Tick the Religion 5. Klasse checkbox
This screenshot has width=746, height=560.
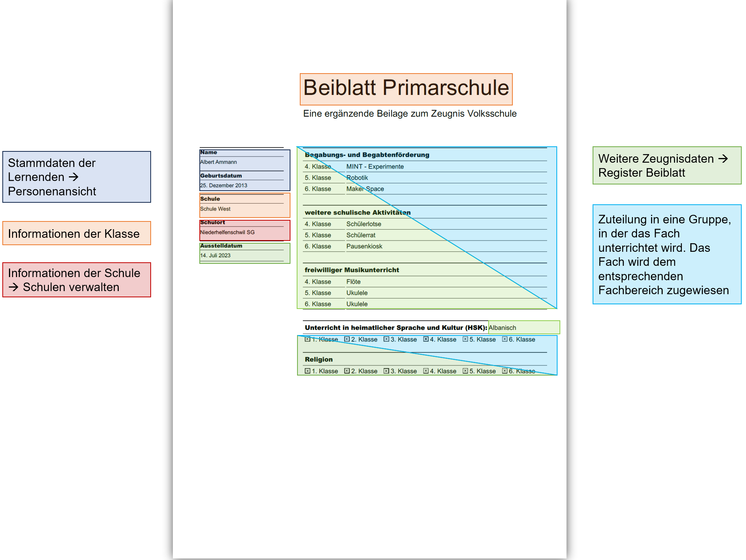click(465, 371)
